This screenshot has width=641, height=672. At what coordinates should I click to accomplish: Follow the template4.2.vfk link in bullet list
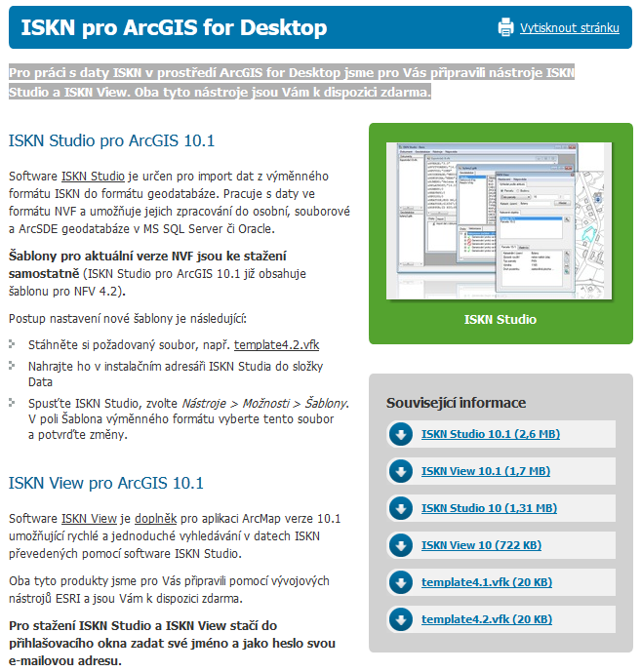point(276,345)
